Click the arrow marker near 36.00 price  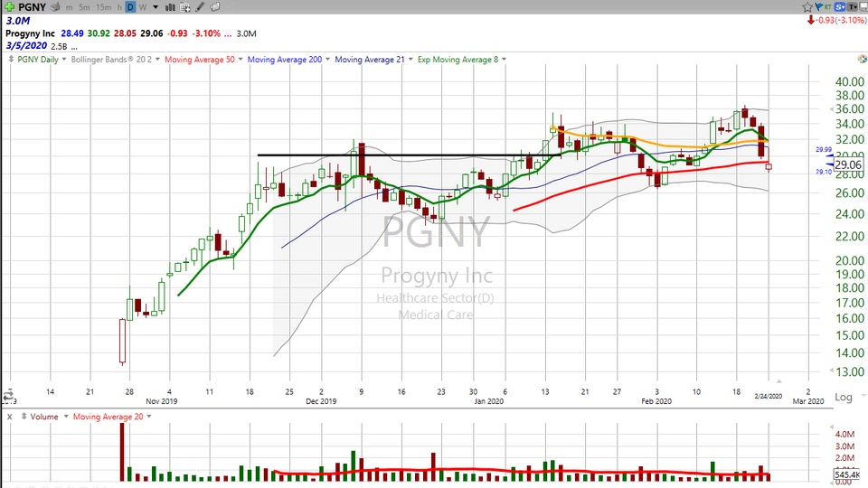click(x=832, y=109)
